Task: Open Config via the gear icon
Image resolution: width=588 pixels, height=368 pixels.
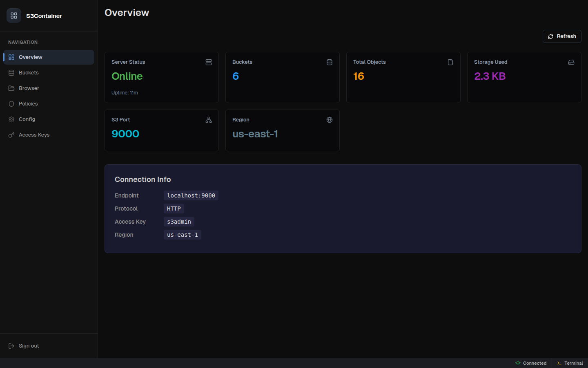Action: point(11,119)
